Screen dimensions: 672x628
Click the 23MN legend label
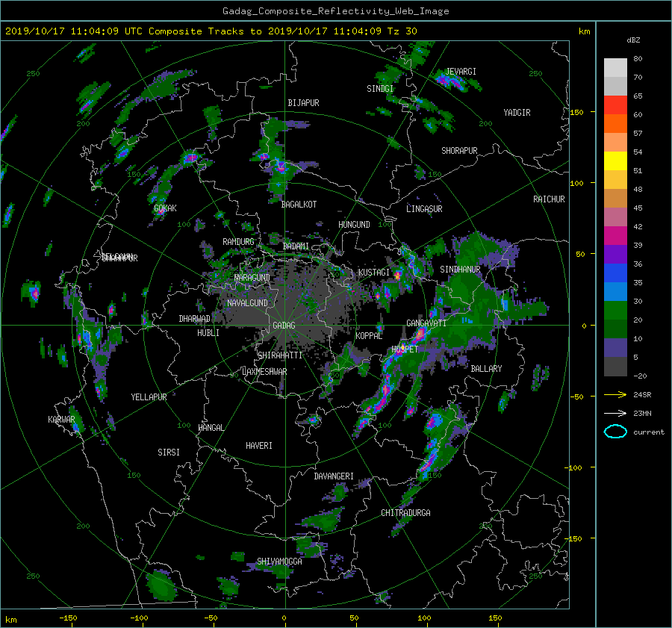click(x=642, y=414)
